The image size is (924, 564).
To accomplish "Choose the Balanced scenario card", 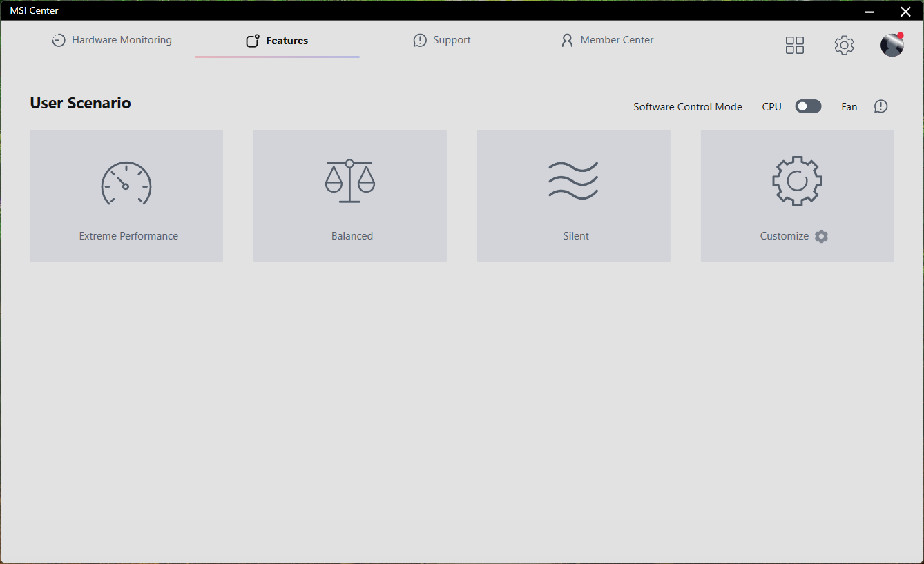I will click(x=350, y=195).
